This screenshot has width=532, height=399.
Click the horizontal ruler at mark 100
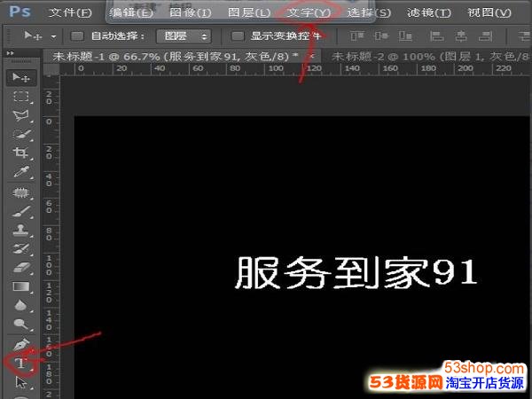276,68
